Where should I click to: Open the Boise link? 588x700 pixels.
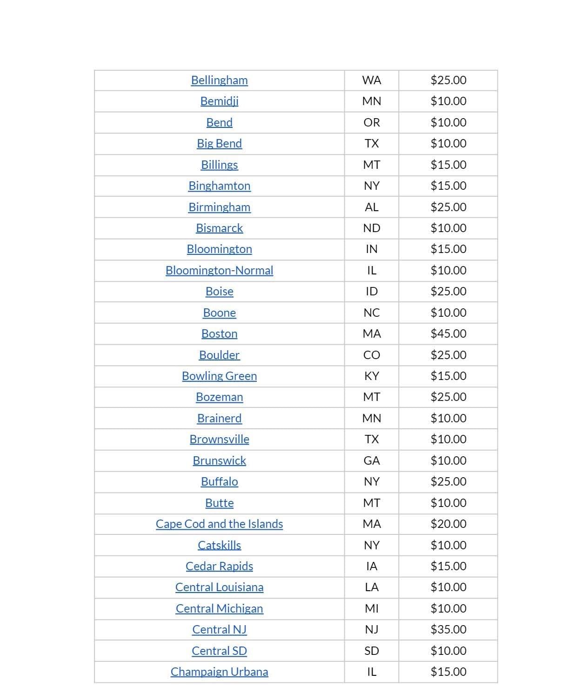[x=219, y=291]
